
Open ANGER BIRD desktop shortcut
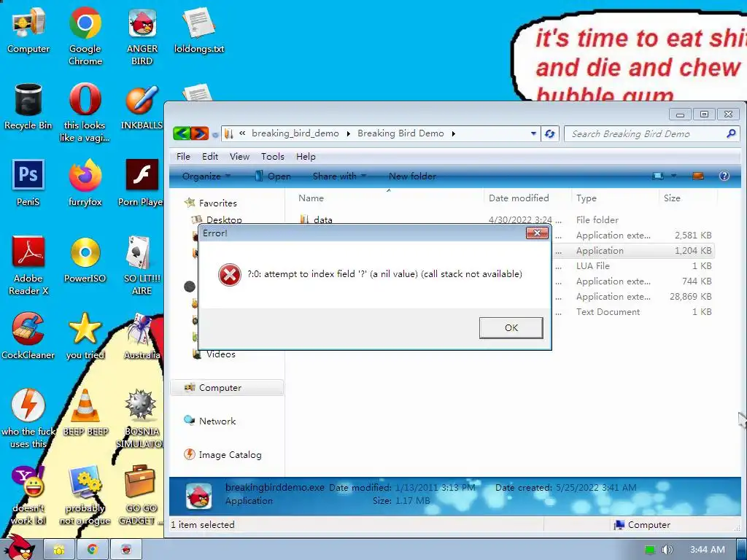(142, 36)
